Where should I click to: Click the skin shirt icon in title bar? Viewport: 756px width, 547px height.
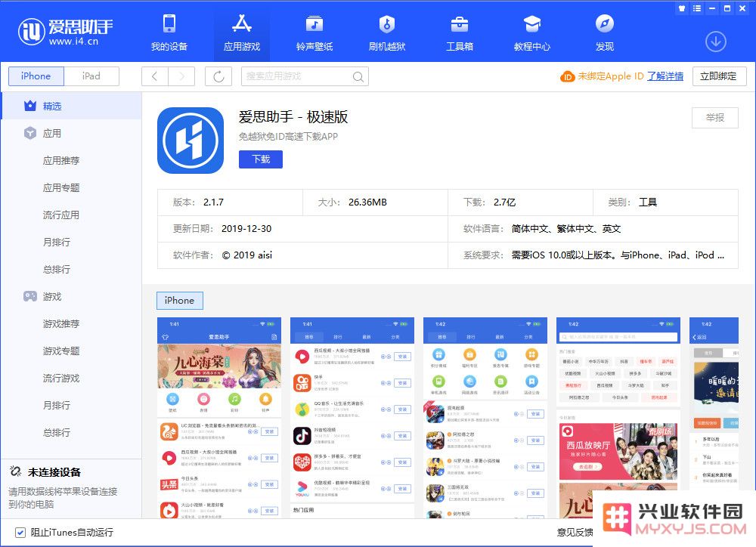tap(682, 8)
